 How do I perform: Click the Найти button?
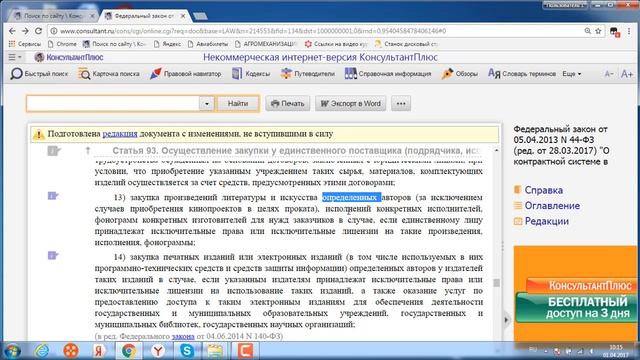(238, 104)
